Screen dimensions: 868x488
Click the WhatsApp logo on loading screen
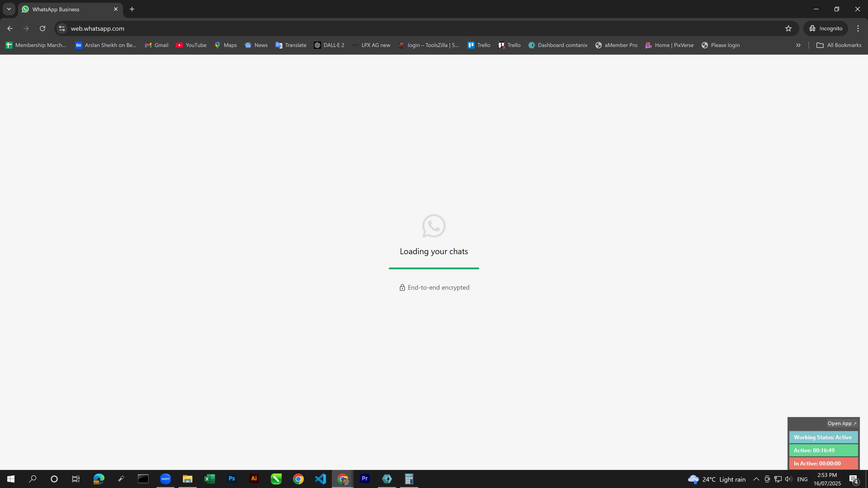pyautogui.click(x=434, y=226)
